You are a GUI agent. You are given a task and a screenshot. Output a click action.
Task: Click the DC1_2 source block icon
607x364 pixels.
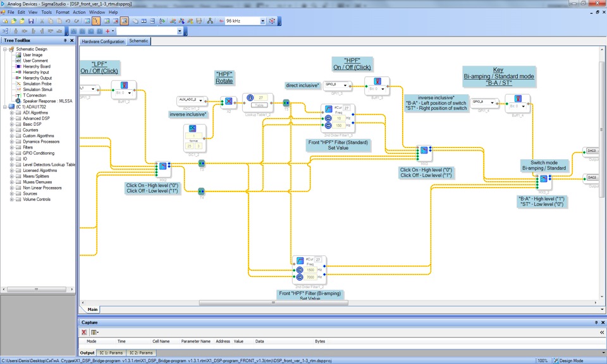pos(192,128)
